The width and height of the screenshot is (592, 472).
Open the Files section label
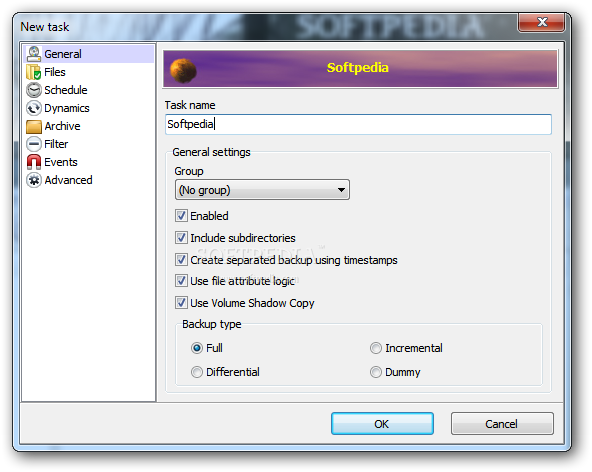[x=55, y=72]
